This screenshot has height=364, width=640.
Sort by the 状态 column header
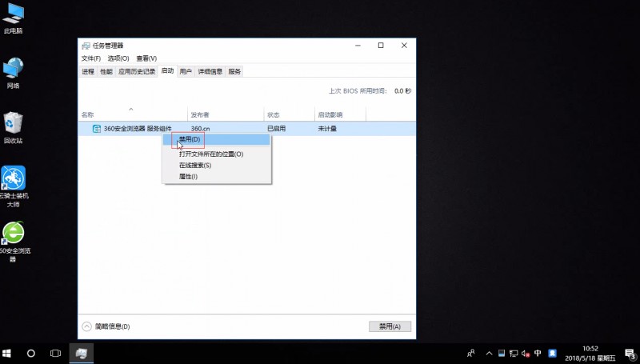(290, 114)
